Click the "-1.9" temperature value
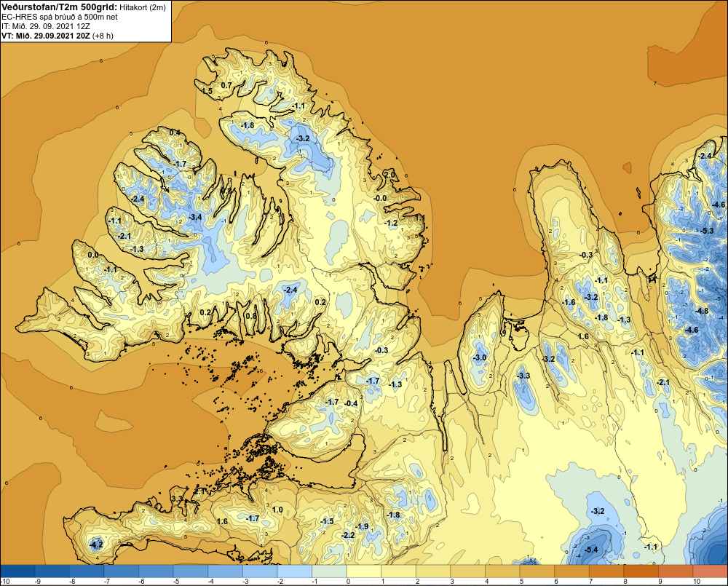 [362, 526]
